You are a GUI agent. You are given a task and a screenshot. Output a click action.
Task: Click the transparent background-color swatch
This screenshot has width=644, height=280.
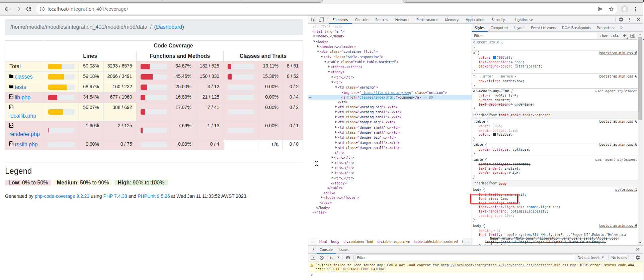click(x=516, y=66)
